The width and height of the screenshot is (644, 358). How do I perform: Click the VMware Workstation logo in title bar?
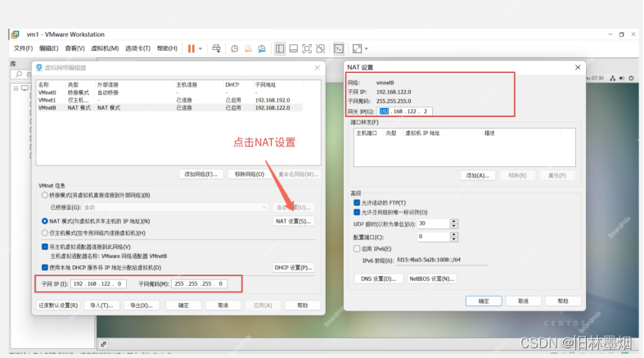(x=16, y=34)
